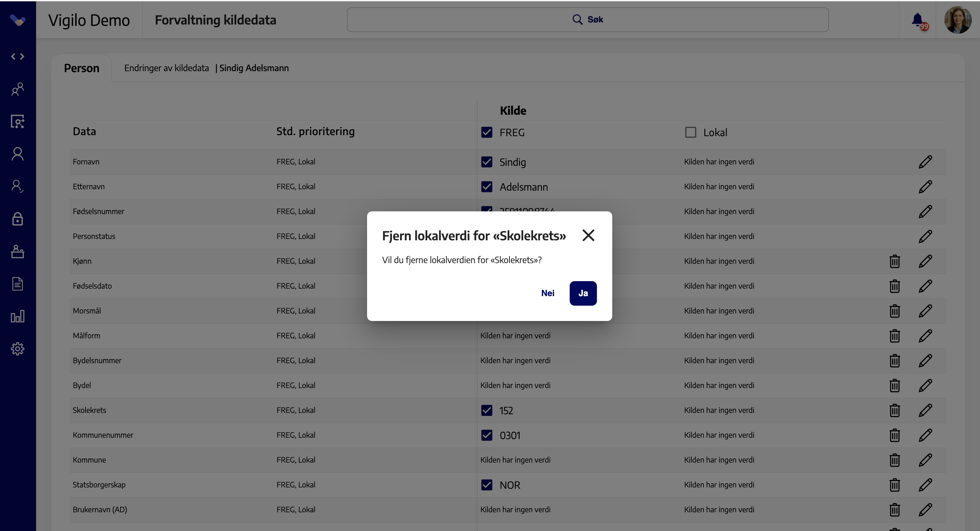Click the Forvaltning kildedata heading
Viewport: 980px width, 531px height.
[215, 20]
